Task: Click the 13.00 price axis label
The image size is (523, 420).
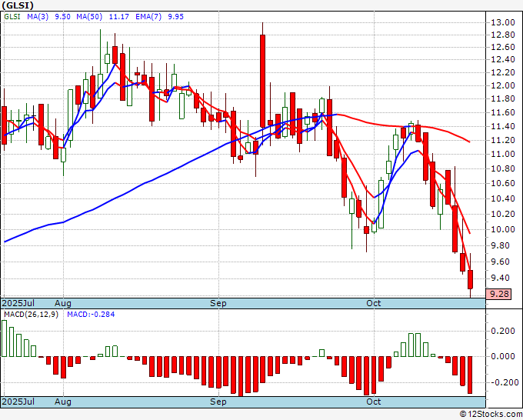Action: click(503, 22)
